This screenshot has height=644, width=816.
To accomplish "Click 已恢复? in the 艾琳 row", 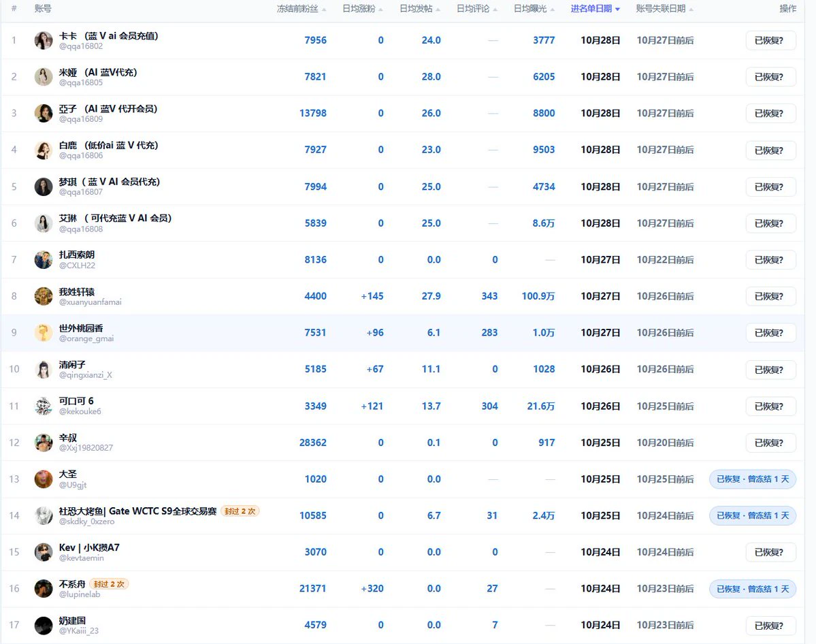I will click(769, 223).
